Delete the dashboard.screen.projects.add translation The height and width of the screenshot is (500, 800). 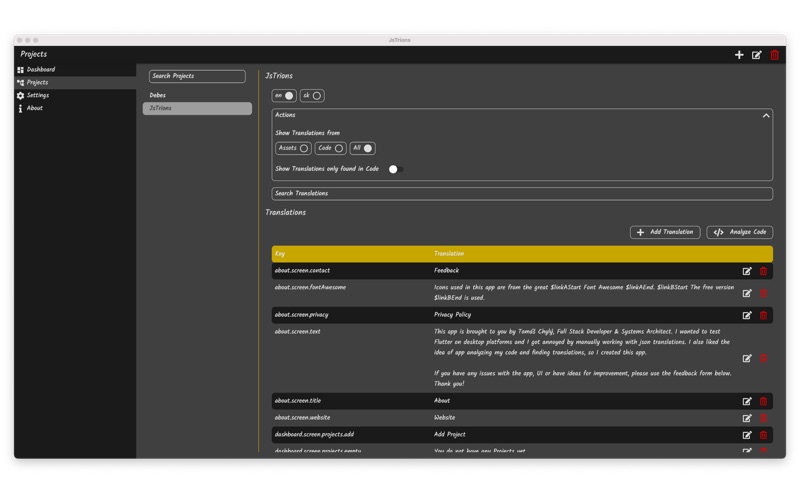tap(763, 435)
